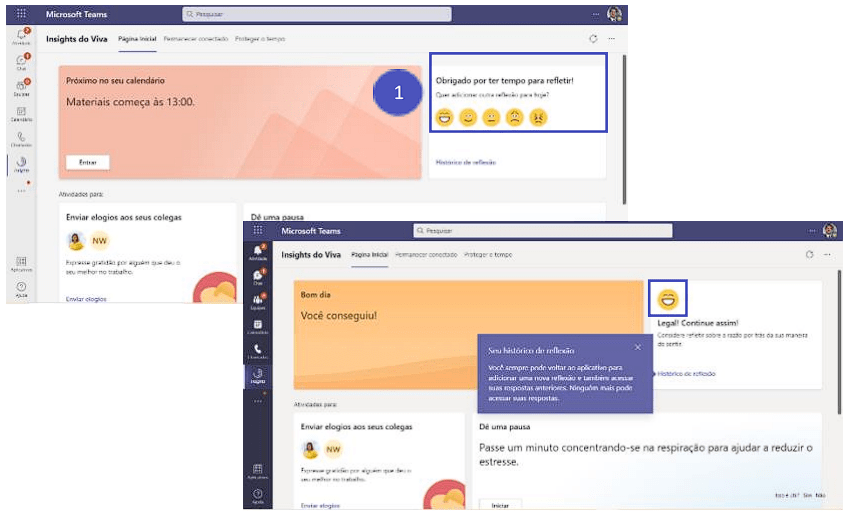Open Calendar in front window sidebar

[258, 326]
